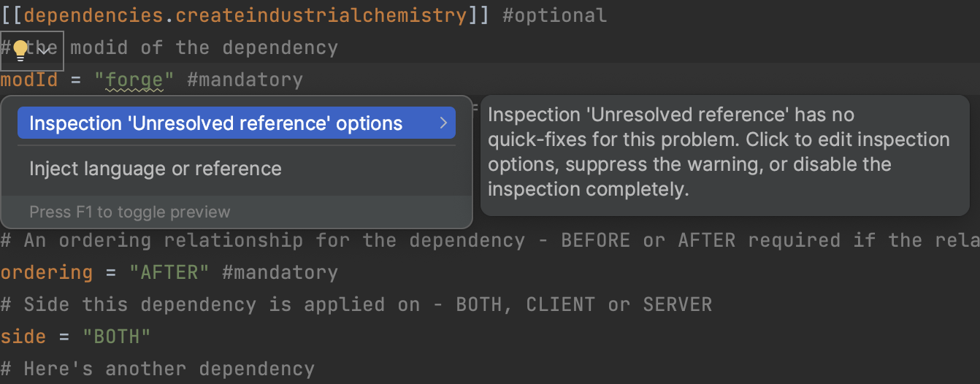Place cursor in the underlined "forge" string
This screenshot has height=384, width=980.
[134, 80]
